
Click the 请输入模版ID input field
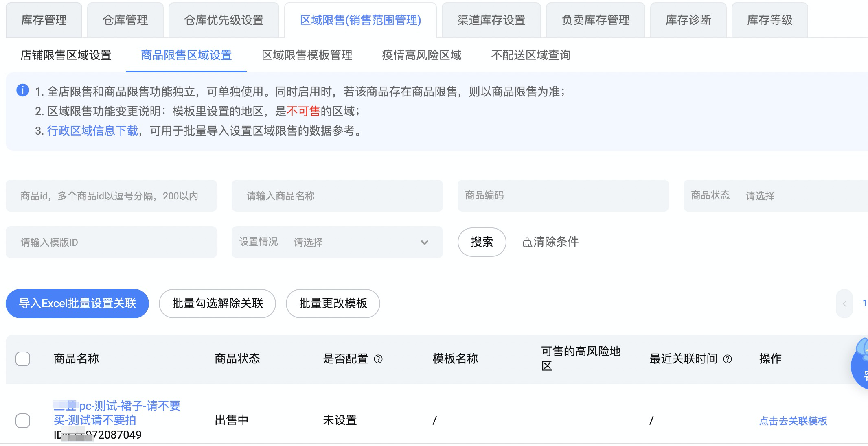111,242
